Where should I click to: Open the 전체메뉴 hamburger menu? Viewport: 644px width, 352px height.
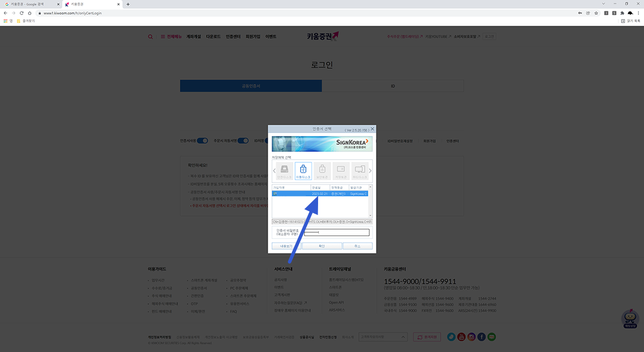coord(171,36)
